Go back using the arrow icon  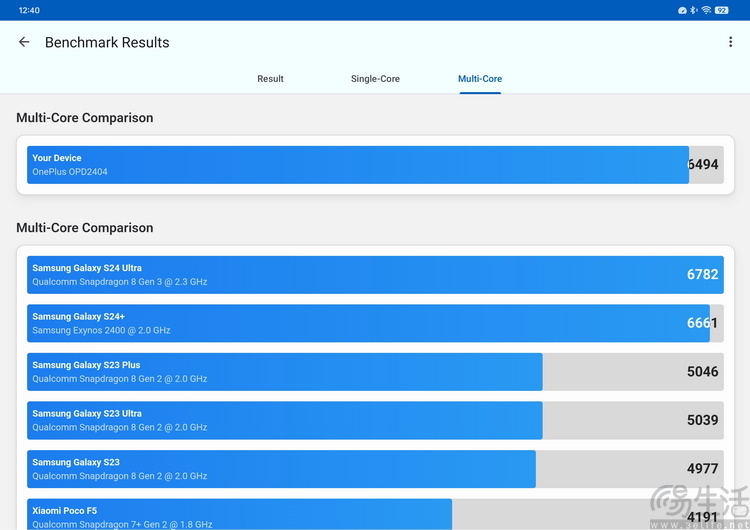click(24, 42)
